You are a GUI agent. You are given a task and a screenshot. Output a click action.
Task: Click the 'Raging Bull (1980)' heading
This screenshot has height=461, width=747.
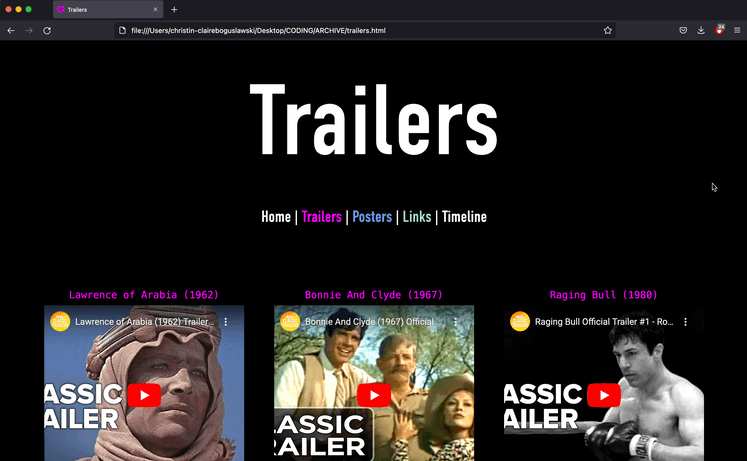(x=604, y=295)
